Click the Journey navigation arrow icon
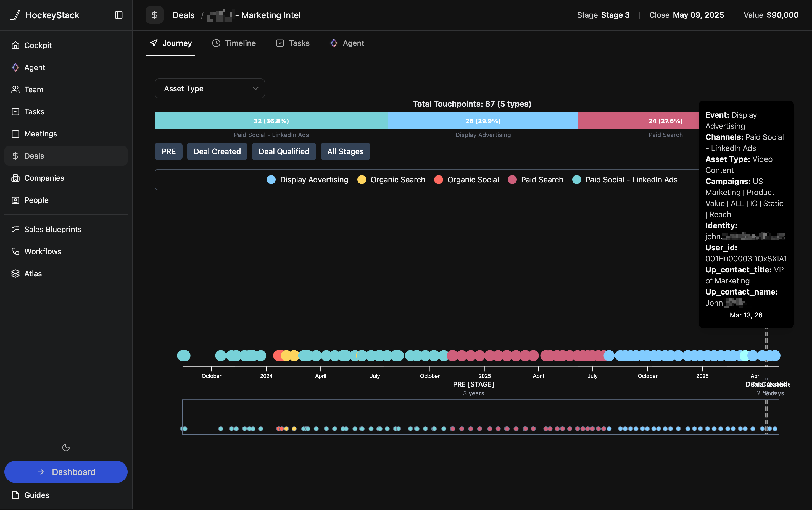Viewport: 812px width, 510px height. 154,43
